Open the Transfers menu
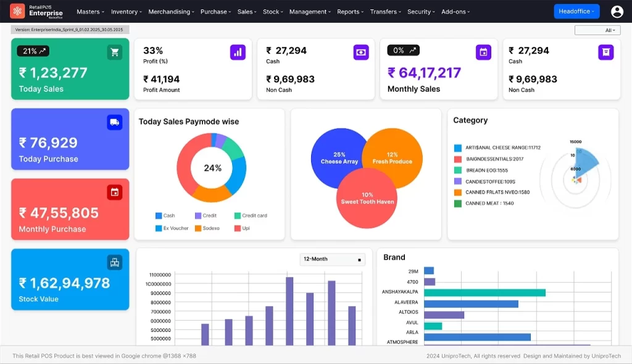This screenshot has height=364, width=632. pyautogui.click(x=386, y=11)
